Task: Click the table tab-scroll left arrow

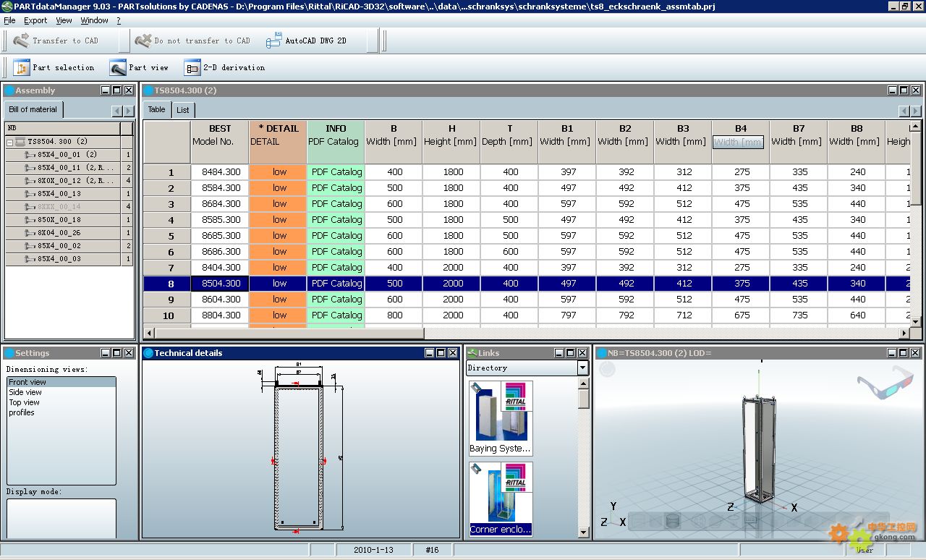Action: [904, 111]
